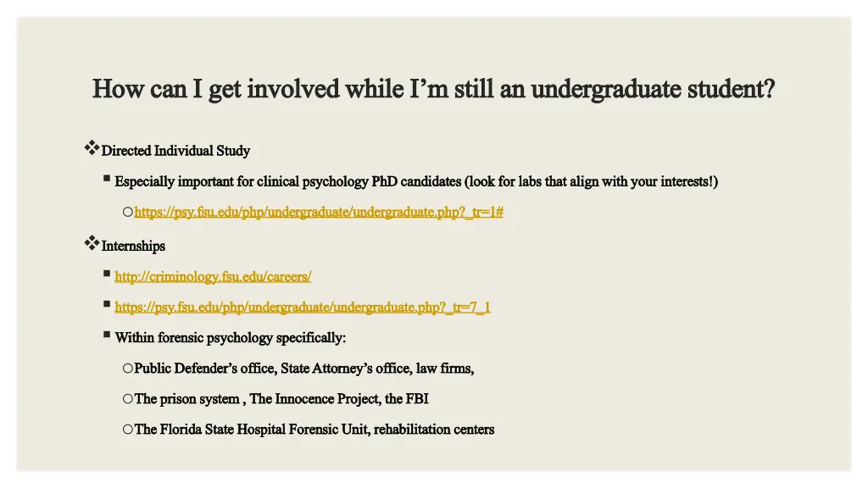Image resolution: width=868 pixels, height=488 pixels.
Task: Click the square bullet before criminology link
Action: click(x=107, y=274)
